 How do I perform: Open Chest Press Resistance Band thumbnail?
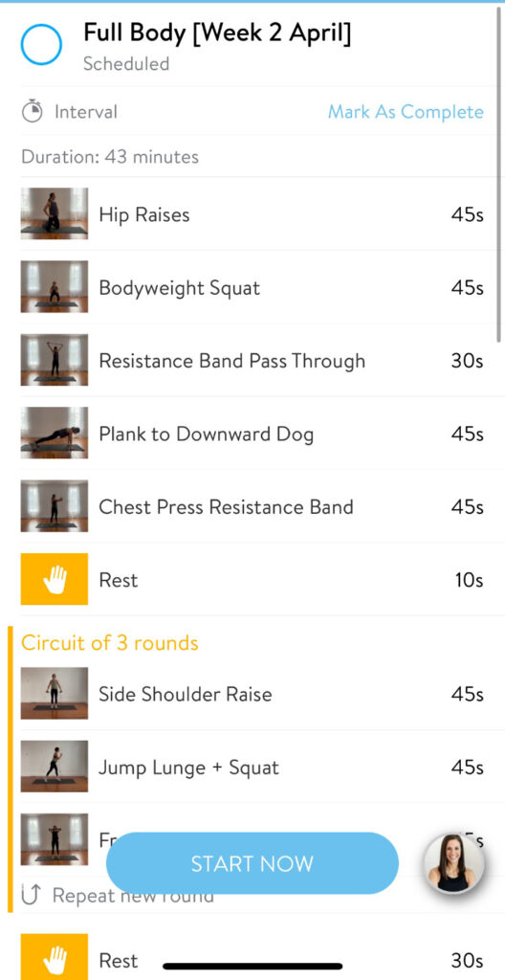click(55, 506)
